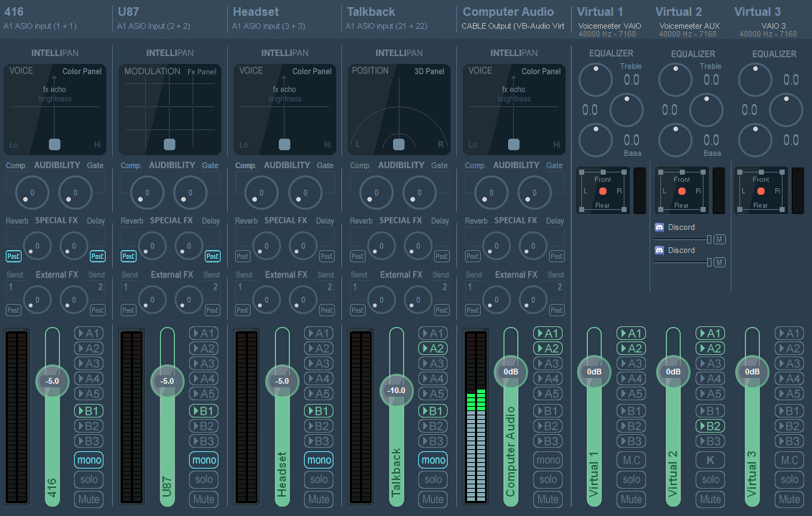The image size is (812, 516).
Task: Click the Treble knob in Virtual 2 equalizer
Action: tap(675, 80)
